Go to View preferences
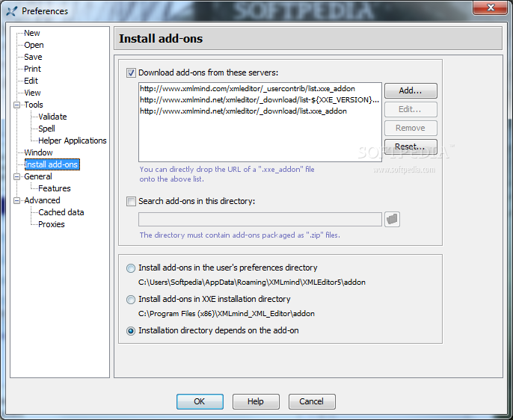 click(32, 93)
